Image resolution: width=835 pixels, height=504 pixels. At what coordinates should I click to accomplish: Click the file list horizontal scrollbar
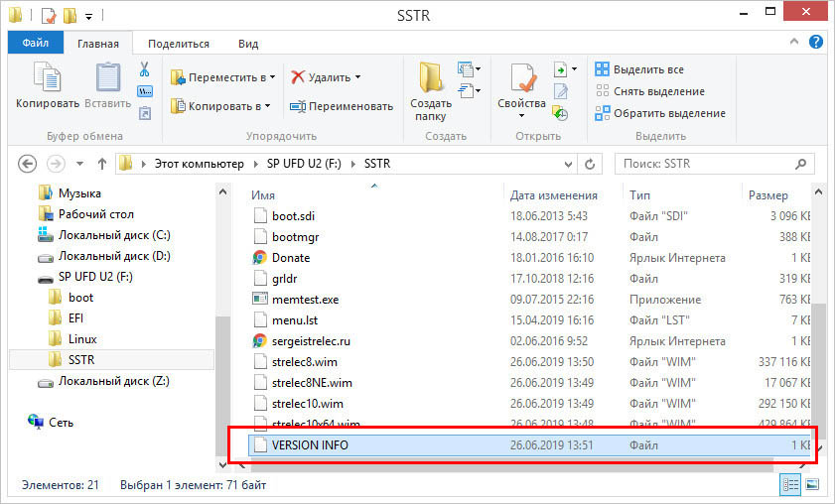pos(511,464)
